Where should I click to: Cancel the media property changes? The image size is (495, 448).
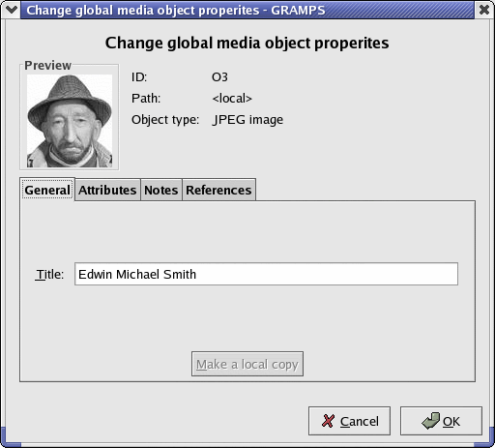[349, 421]
